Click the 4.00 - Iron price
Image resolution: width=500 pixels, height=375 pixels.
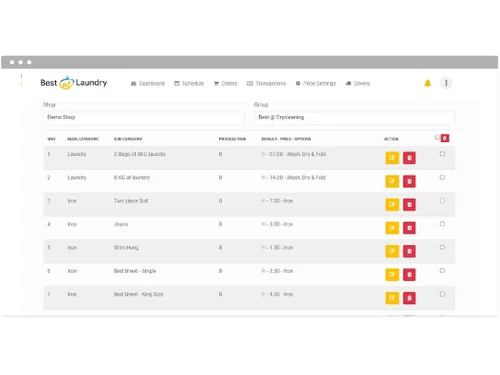click(x=277, y=294)
